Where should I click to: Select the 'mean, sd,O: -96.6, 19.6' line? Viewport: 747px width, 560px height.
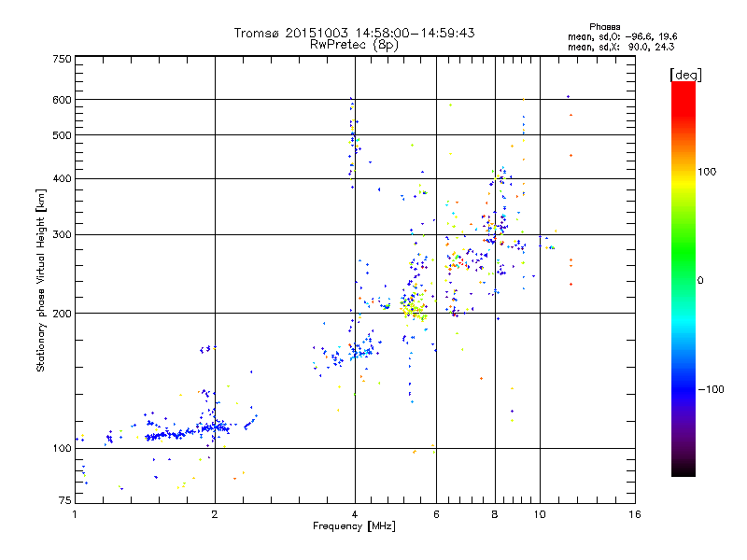(622, 36)
